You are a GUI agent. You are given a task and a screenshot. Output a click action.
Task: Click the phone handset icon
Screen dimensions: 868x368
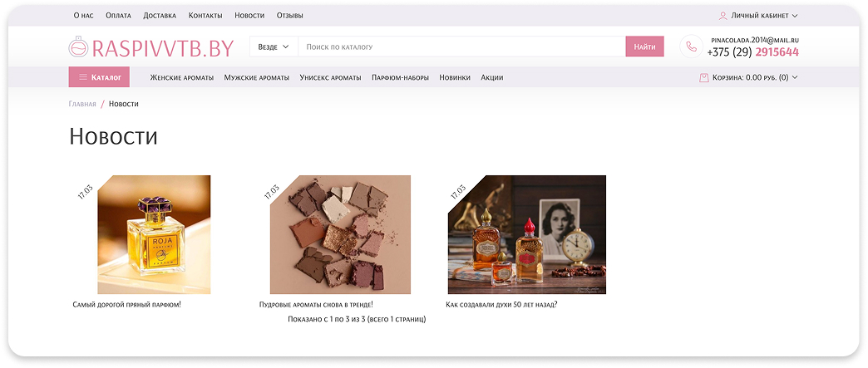click(x=691, y=47)
